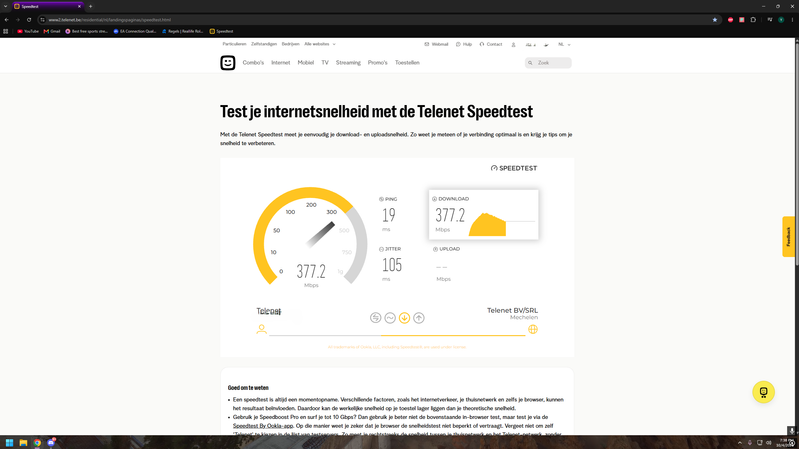Image resolution: width=799 pixels, height=449 pixels.
Task: Click the red ad-blocker extension icon
Action: pyautogui.click(x=730, y=20)
